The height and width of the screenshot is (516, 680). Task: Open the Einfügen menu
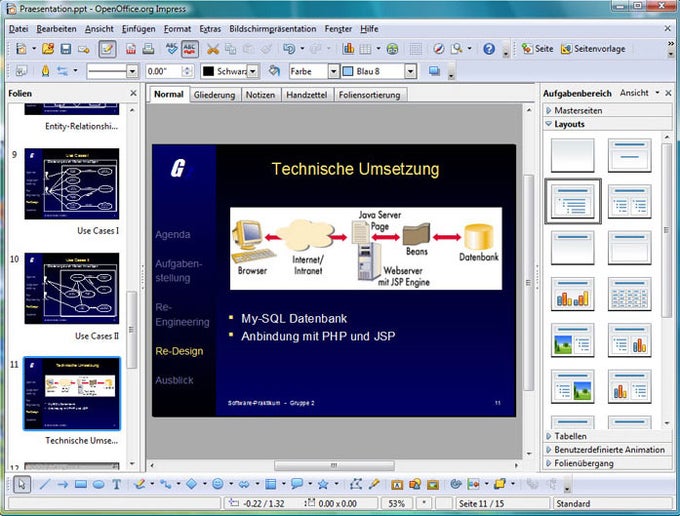point(139,29)
